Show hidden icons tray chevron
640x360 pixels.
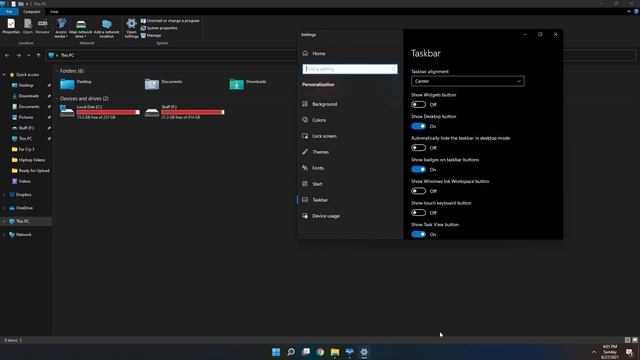(x=594, y=352)
